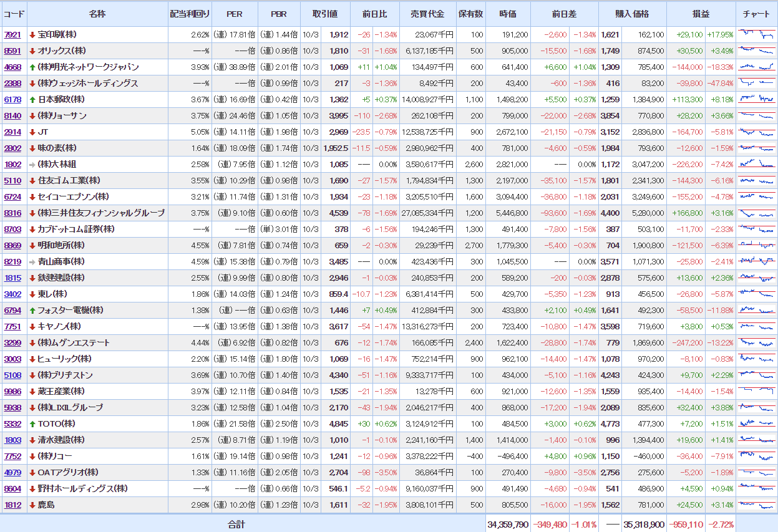778x532 pixels.
Task: Open stock code 1812 for 鹿島
Action: 12,505
